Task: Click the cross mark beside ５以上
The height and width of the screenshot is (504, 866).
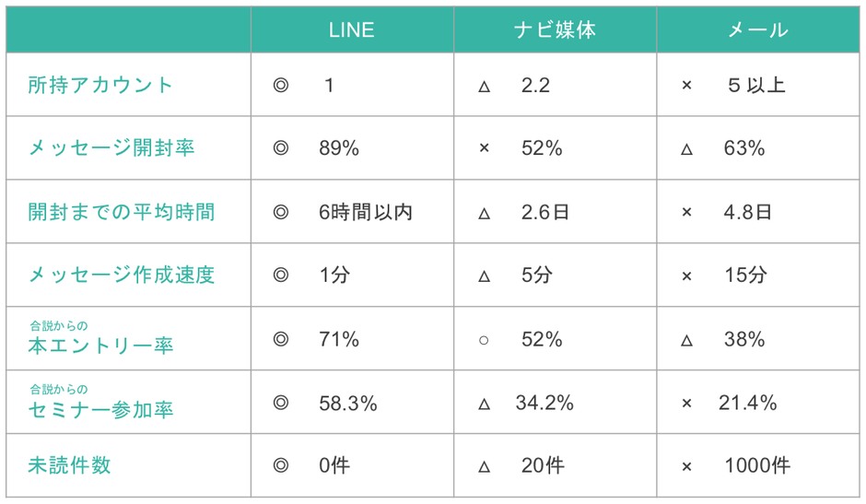Action: click(686, 86)
